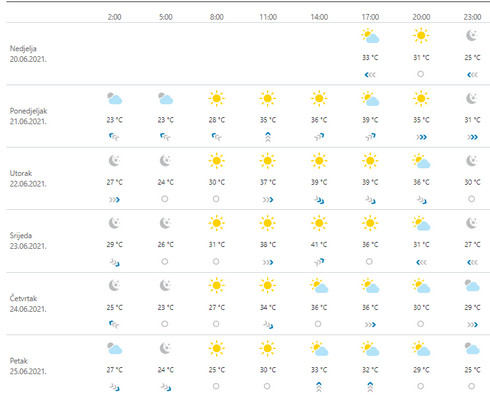Click the cloudy night icon for Monday 5:00
This screenshot has width=490, height=397.
click(166, 98)
